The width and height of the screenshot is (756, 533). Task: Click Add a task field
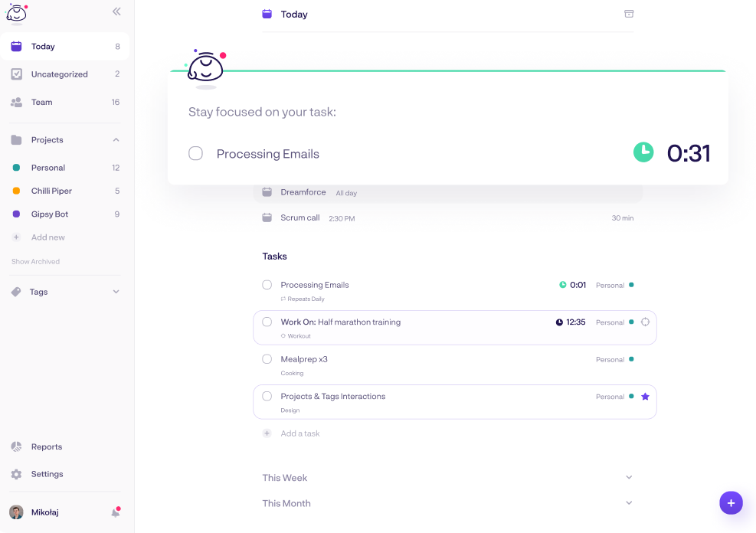click(x=300, y=433)
